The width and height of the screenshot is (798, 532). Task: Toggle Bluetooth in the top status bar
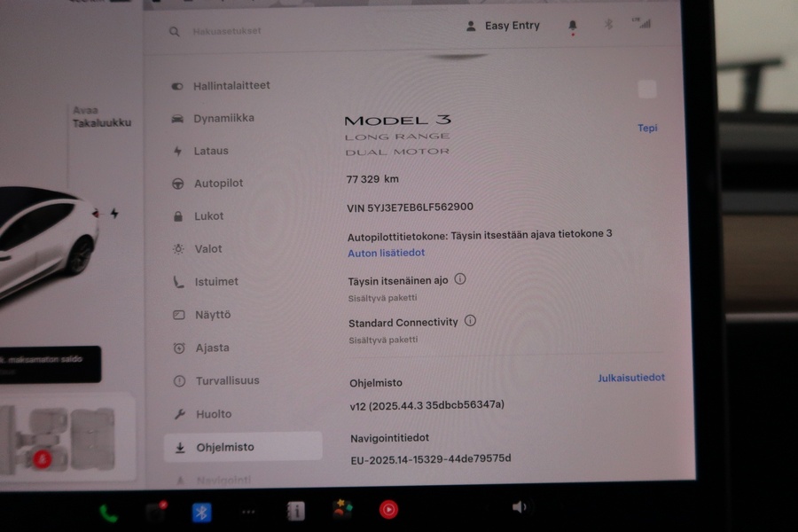click(607, 25)
